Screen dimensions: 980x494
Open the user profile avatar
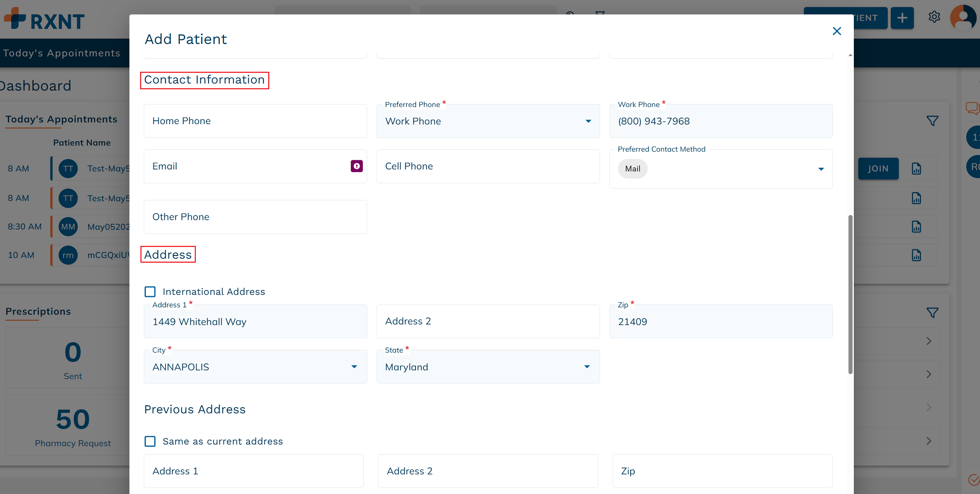(963, 18)
